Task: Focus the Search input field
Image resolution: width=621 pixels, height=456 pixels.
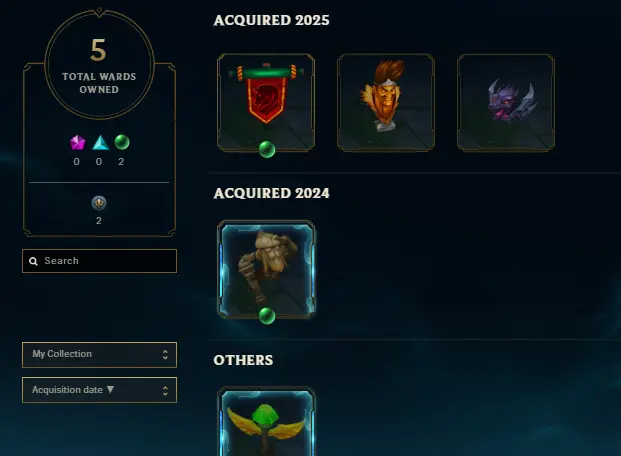Action: (99, 261)
